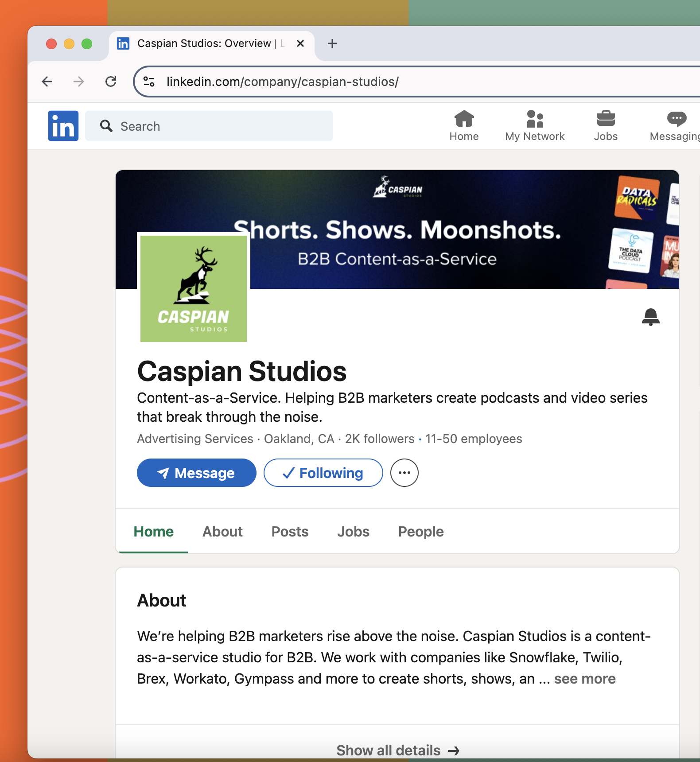Select the Home company tab
The height and width of the screenshot is (762, 700).
coord(154,532)
